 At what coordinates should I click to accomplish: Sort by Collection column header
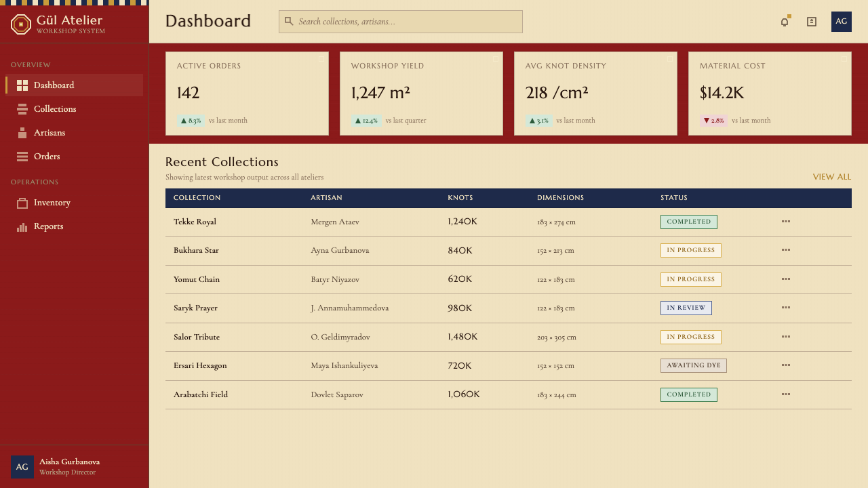pyautogui.click(x=197, y=198)
